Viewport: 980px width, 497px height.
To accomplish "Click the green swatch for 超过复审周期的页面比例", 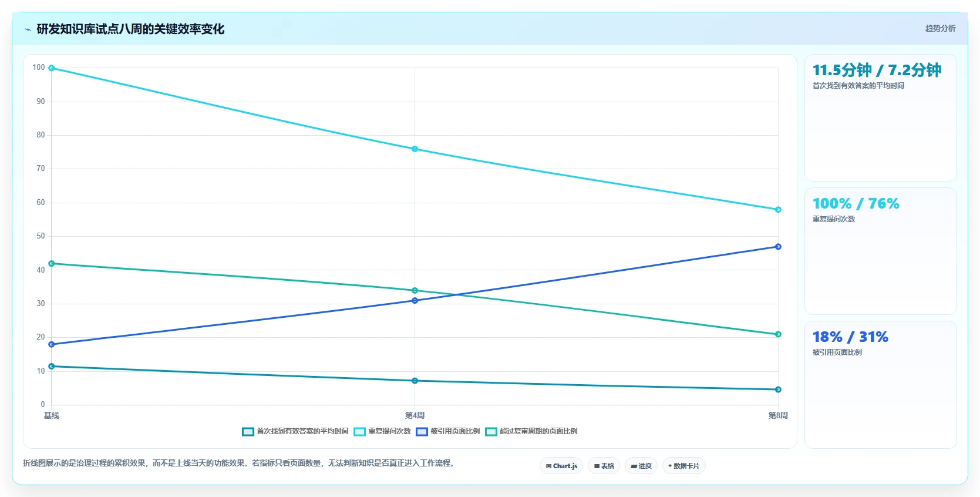I will tap(491, 432).
